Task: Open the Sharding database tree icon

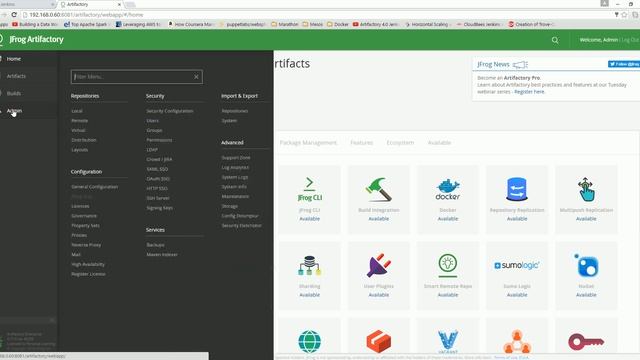Action: (x=309, y=265)
